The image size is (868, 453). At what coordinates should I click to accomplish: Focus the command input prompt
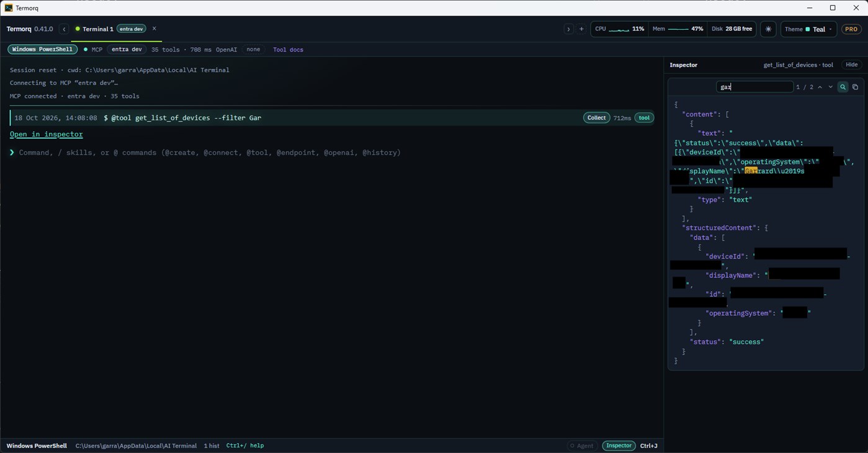pyautogui.click(x=210, y=153)
